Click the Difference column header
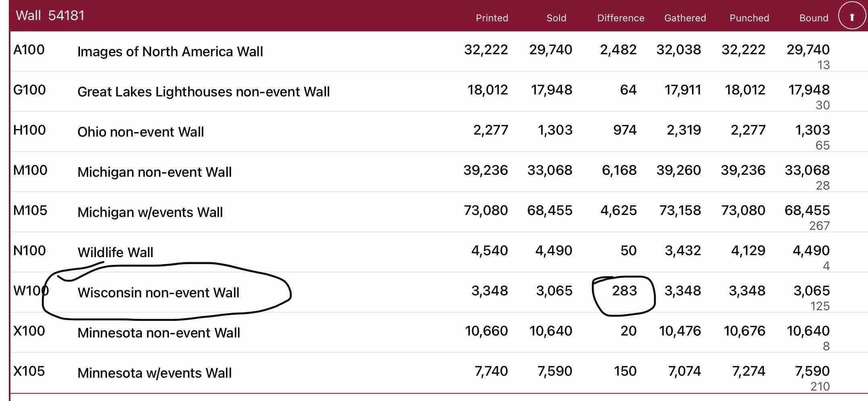The width and height of the screenshot is (868, 401). (620, 18)
